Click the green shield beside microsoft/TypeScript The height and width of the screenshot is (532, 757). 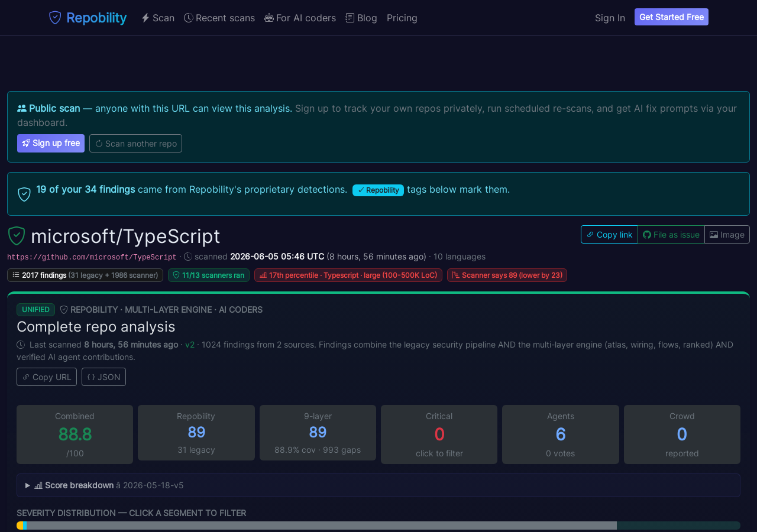[17, 236]
